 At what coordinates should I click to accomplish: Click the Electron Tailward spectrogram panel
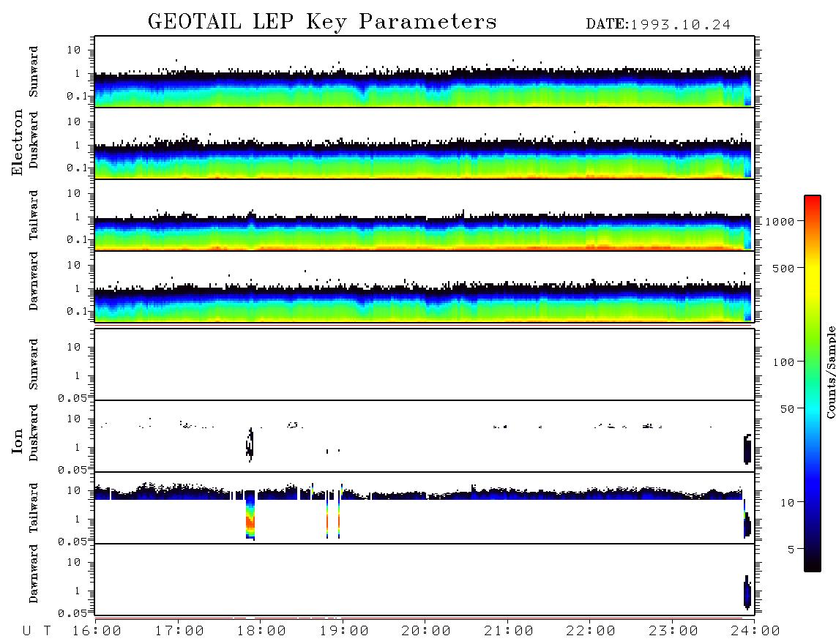[425, 215]
